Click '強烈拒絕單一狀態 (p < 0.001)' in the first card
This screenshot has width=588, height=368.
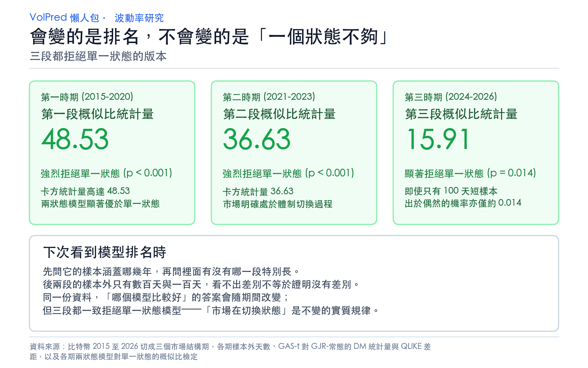click(x=107, y=173)
